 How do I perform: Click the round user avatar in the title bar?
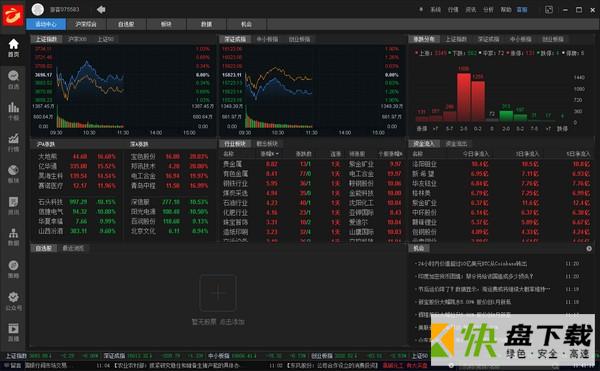tap(38, 9)
